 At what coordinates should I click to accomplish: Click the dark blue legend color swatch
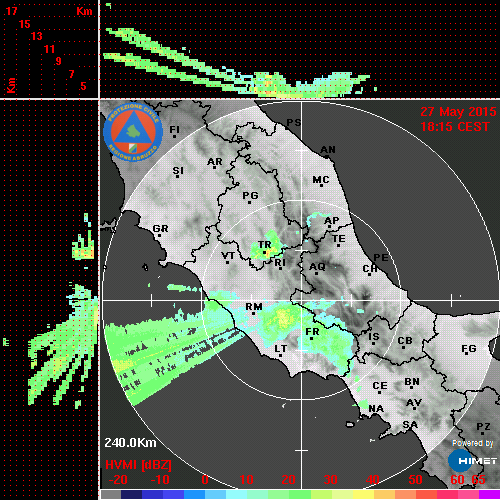131,494
